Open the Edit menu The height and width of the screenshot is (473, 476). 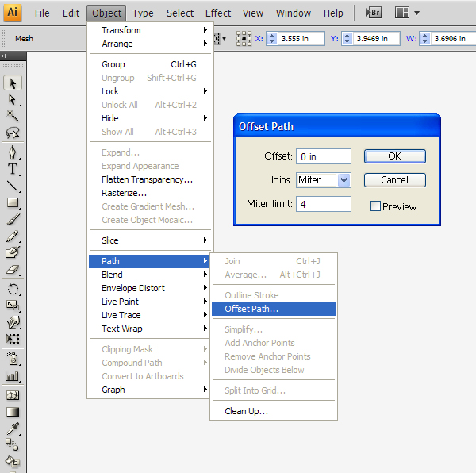tap(71, 13)
